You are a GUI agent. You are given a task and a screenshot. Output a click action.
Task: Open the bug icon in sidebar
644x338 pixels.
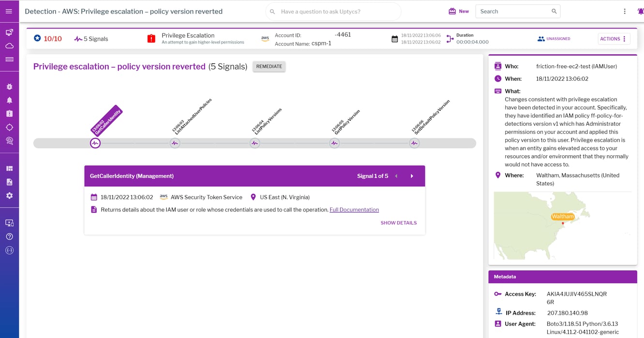pos(9,87)
